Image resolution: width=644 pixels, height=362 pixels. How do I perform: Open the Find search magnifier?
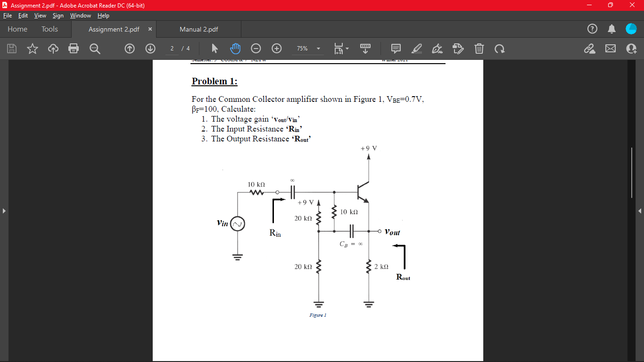[x=94, y=49]
